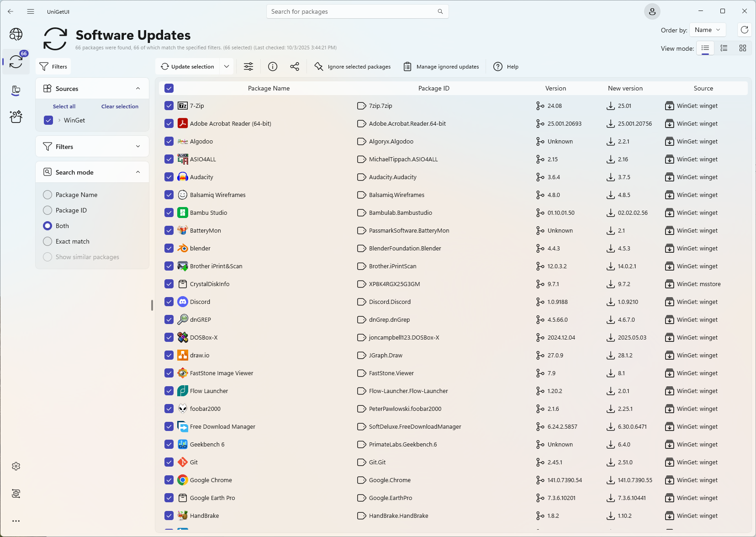Click new version 141.0.7390.55
Viewport: 756px width, 537px height.
(x=635, y=480)
